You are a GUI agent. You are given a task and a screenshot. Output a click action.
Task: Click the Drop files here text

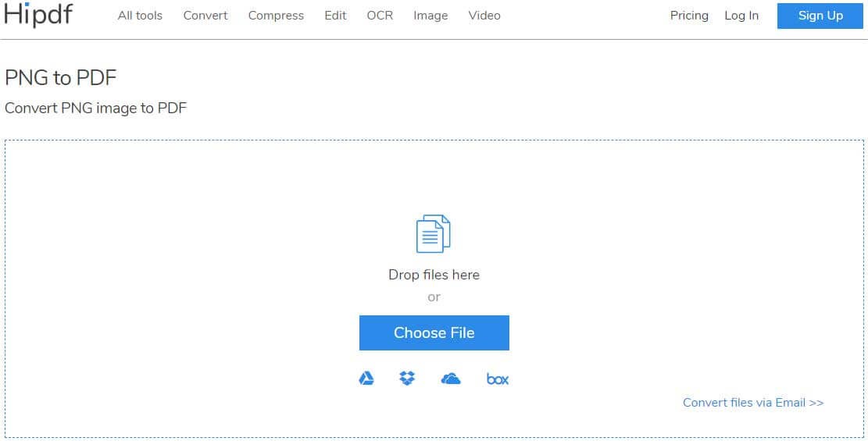click(x=434, y=275)
